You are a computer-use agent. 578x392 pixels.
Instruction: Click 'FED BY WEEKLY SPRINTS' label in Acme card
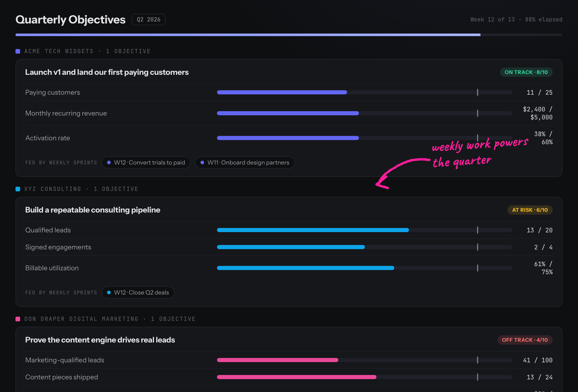[61, 162]
